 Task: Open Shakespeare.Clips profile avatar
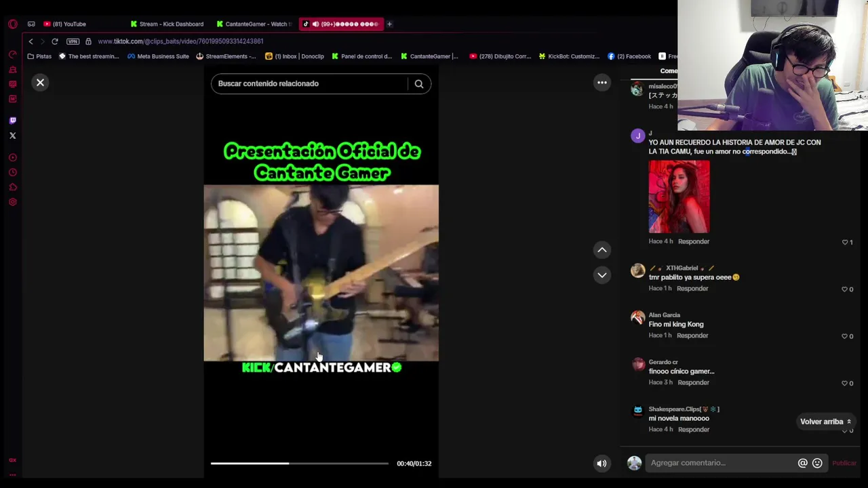click(x=637, y=412)
